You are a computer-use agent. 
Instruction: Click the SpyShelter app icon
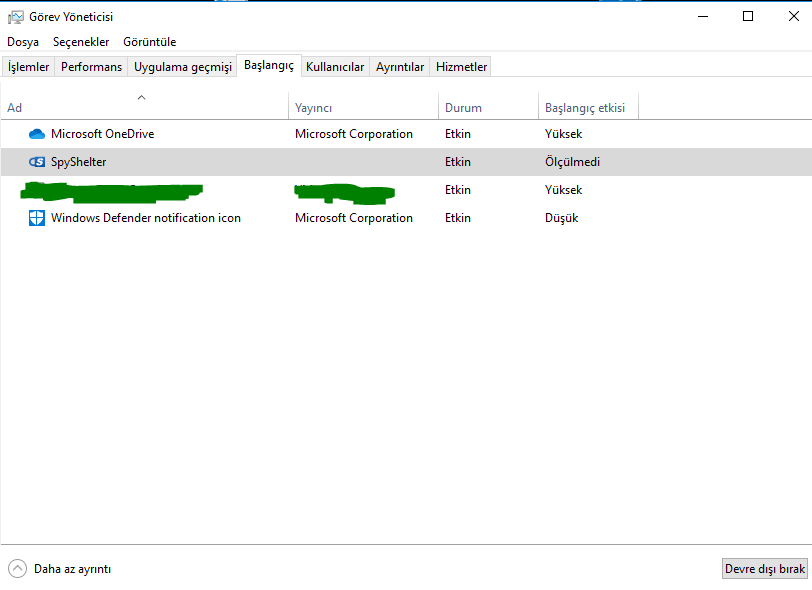[x=37, y=162]
